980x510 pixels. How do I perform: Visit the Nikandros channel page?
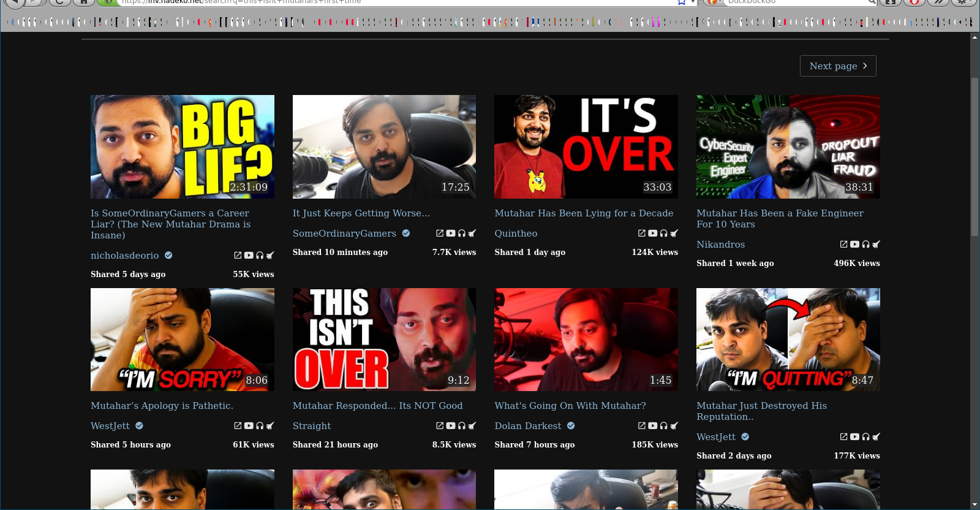click(x=721, y=245)
